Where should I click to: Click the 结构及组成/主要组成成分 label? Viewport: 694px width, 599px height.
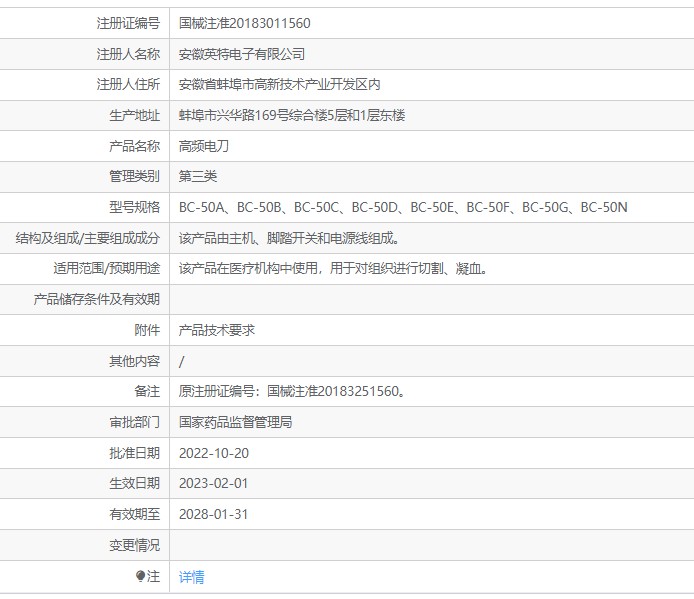click(88, 238)
